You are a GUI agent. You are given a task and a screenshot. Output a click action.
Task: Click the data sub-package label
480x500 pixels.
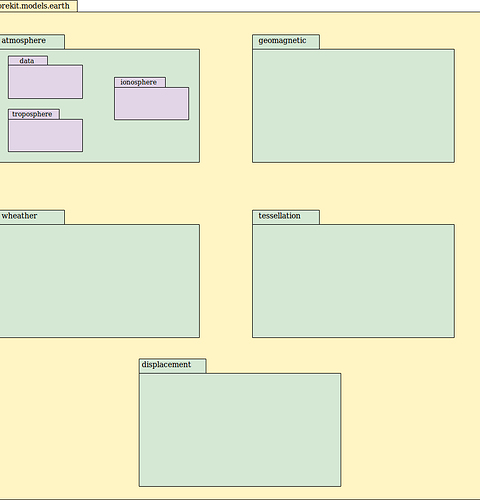[x=27, y=61]
